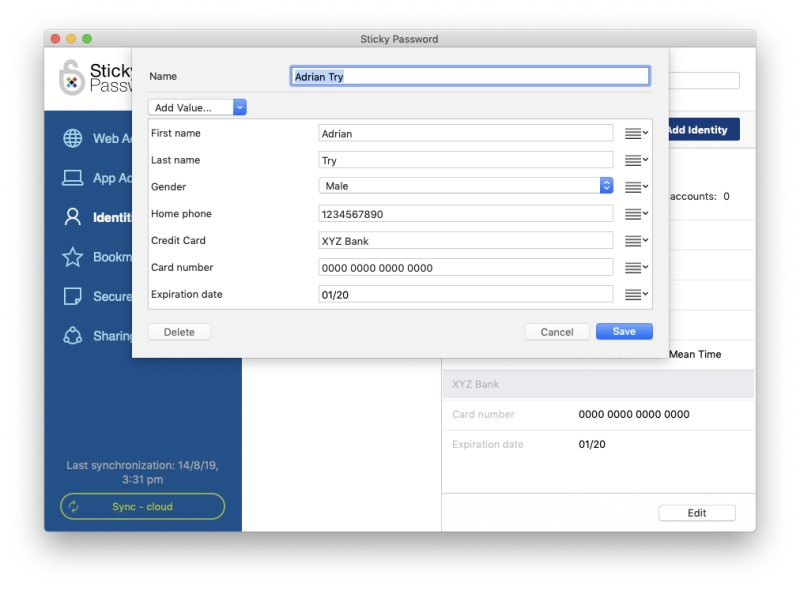Open field options menu for Last name
Viewport: 800px width, 590px height.
pyautogui.click(x=636, y=160)
